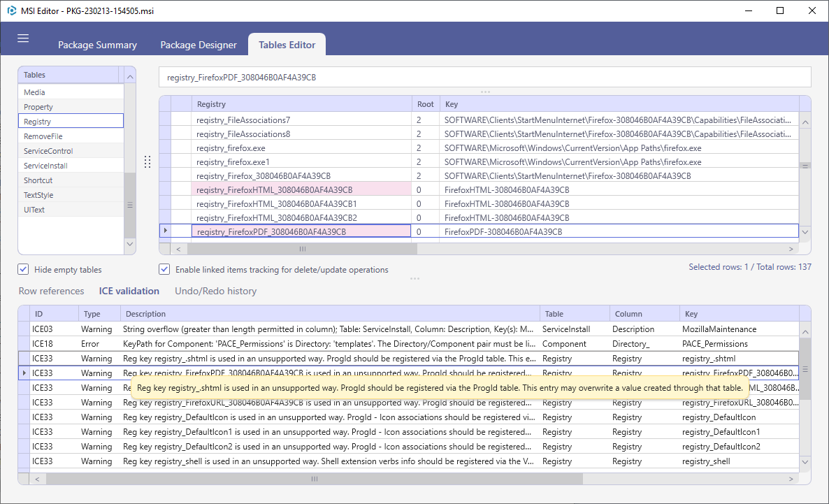Select the Shortcut table

[71, 180]
